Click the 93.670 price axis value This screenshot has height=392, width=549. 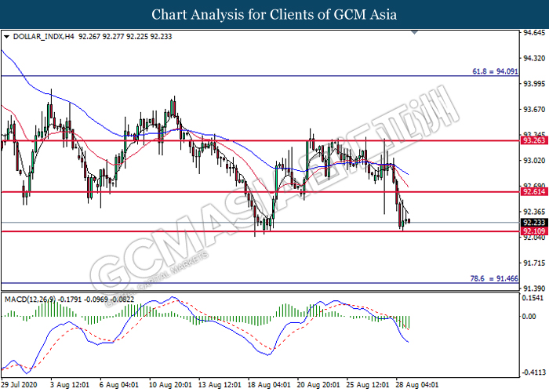534,110
